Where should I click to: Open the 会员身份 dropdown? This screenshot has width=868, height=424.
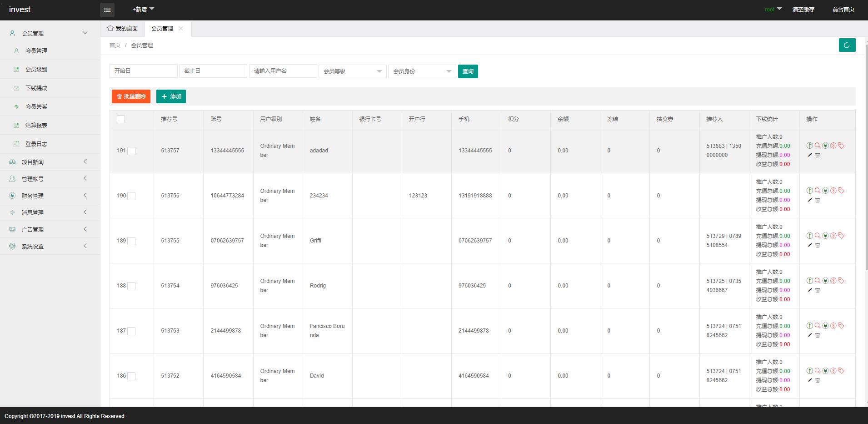tap(422, 71)
